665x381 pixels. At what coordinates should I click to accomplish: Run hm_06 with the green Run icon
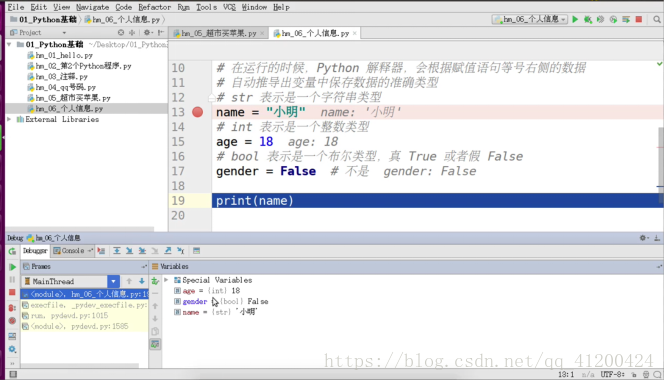tap(575, 19)
